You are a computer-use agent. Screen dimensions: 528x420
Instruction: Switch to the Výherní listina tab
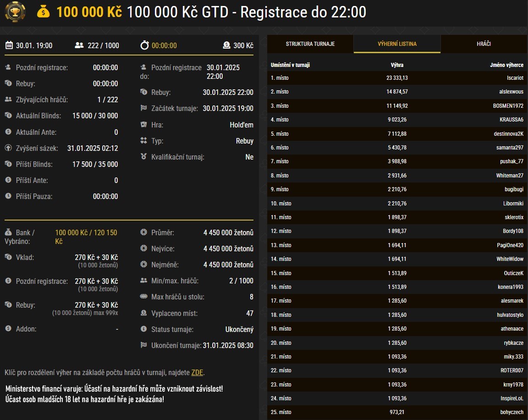click(397, 44)
